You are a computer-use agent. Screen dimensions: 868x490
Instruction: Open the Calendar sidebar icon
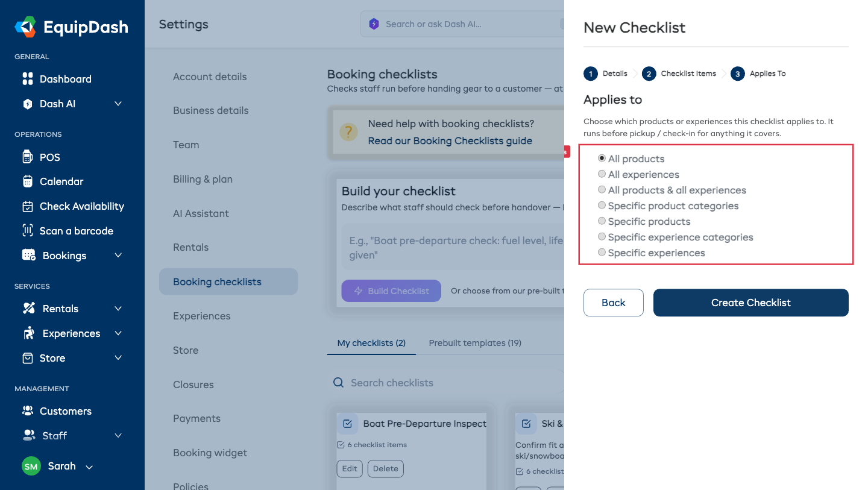point(27,181)
